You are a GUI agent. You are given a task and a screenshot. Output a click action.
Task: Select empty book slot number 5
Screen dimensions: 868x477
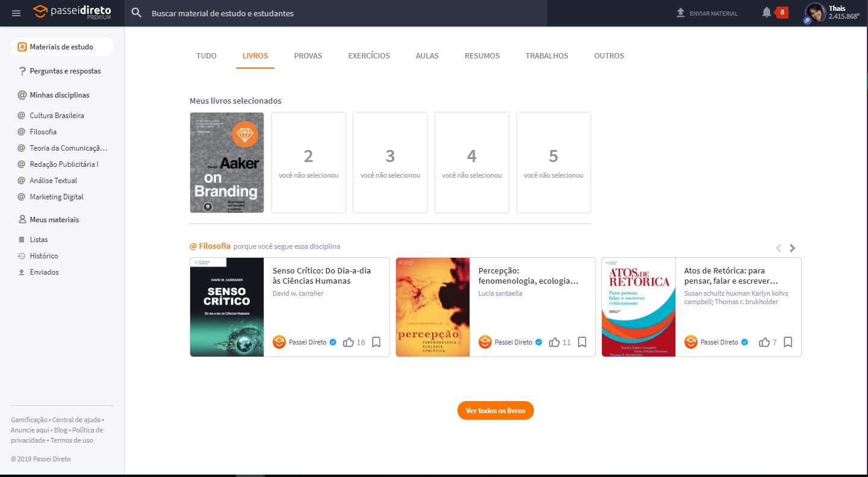click(x=554, y=163)
